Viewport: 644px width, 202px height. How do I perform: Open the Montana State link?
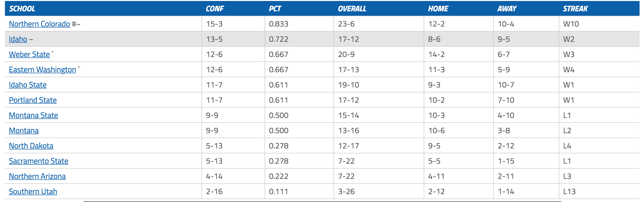coord(33,115)
